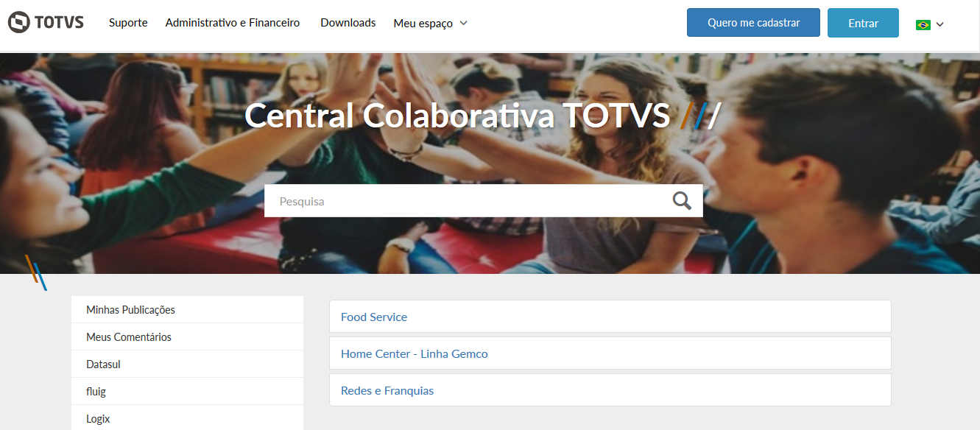
Task: Go to Administrativo e Financeiro
Action: point(233,23)
